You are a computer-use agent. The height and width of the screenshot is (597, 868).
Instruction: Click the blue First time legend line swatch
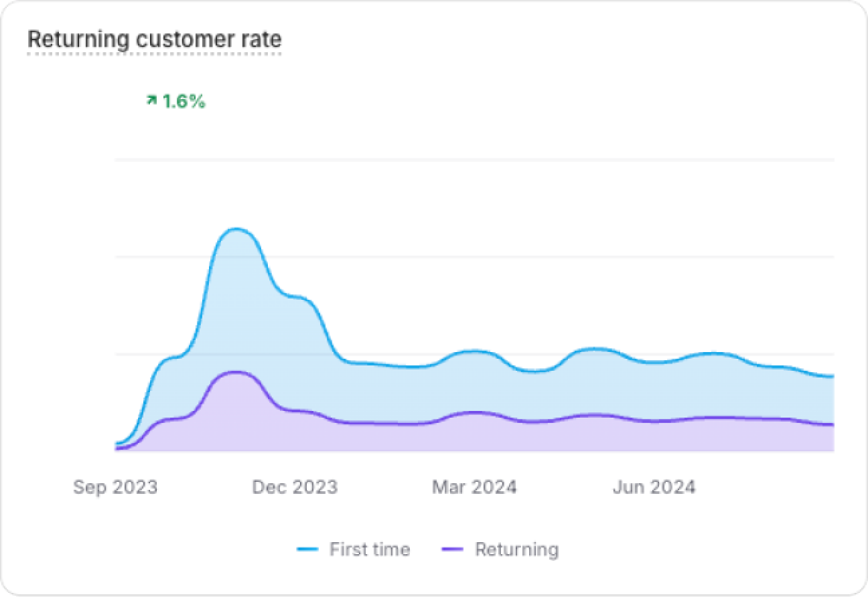click(307, 549)
